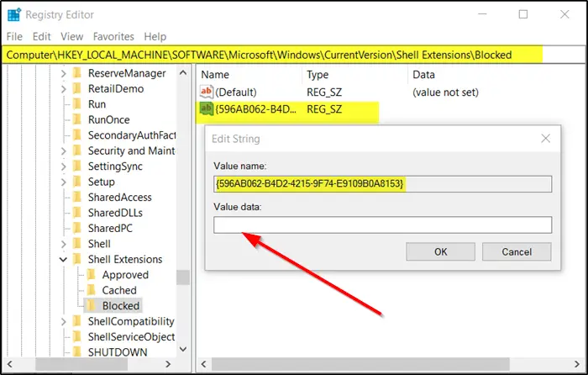Open the Help menu

tap(155, 36)
